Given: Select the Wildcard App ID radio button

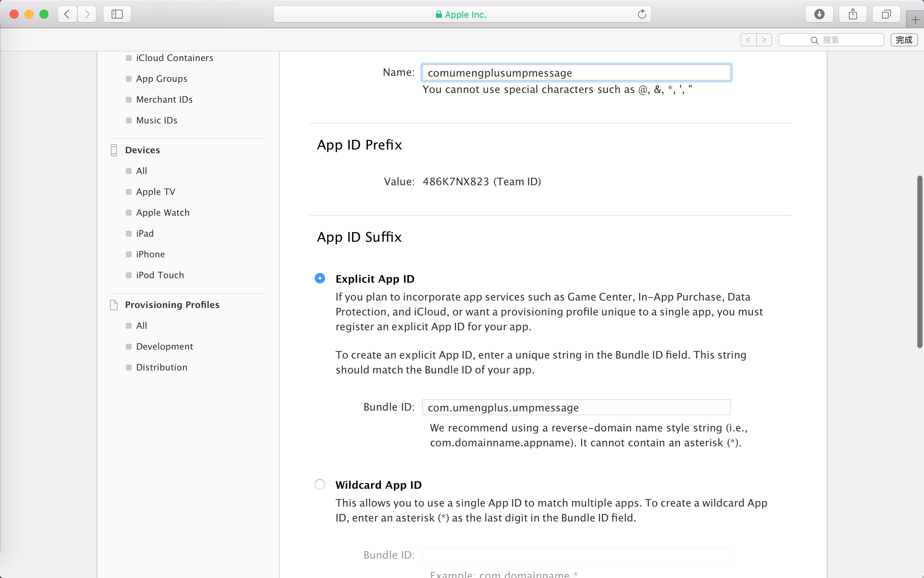Looking at the screenshot, I should [320, 484].
